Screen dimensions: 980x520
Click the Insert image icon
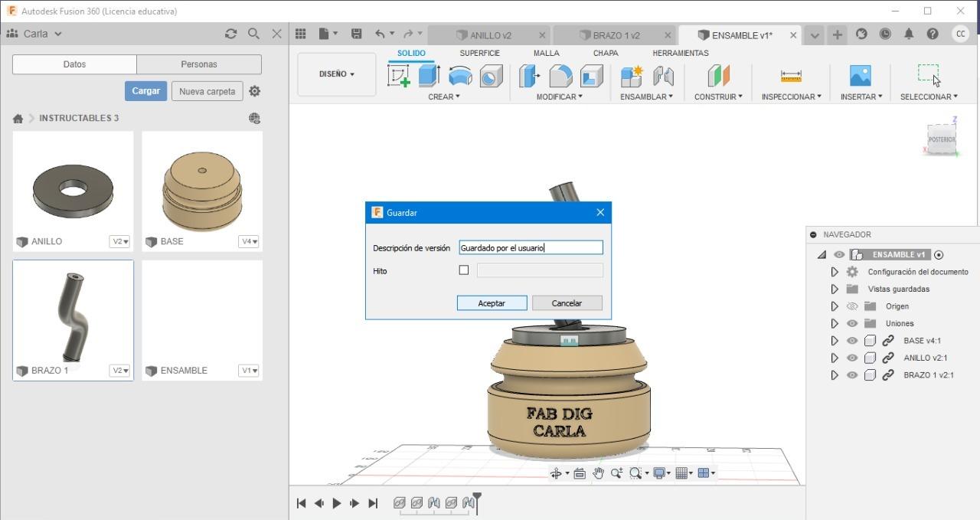(x=861, y=76)
